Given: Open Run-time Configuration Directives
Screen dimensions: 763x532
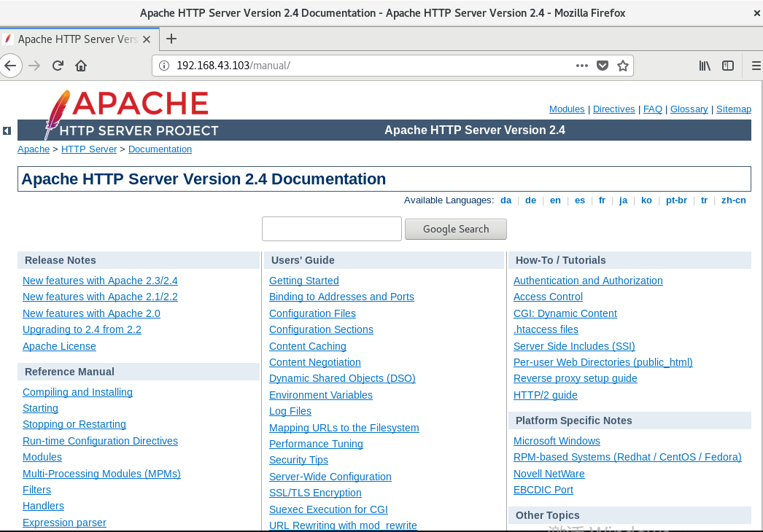Looking at the screenshot, I should pyautogui.click(x=100, y=441).
